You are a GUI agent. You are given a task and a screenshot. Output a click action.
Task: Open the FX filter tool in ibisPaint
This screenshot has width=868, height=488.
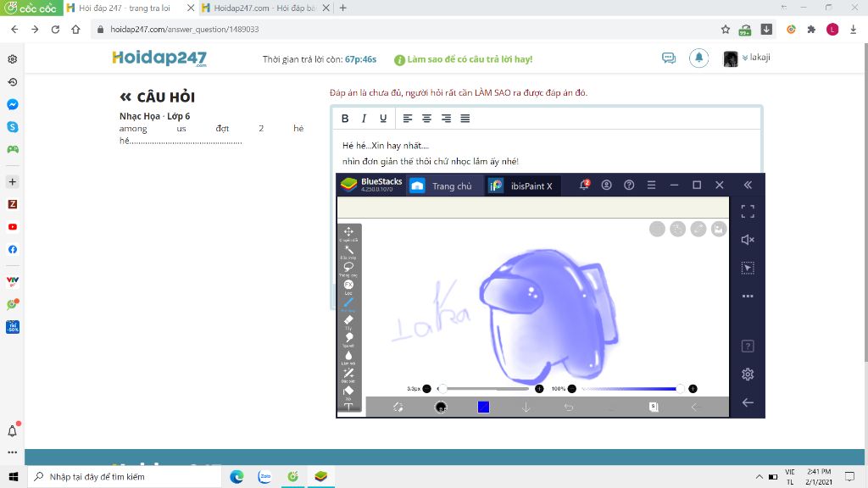(x=348, y=285)
